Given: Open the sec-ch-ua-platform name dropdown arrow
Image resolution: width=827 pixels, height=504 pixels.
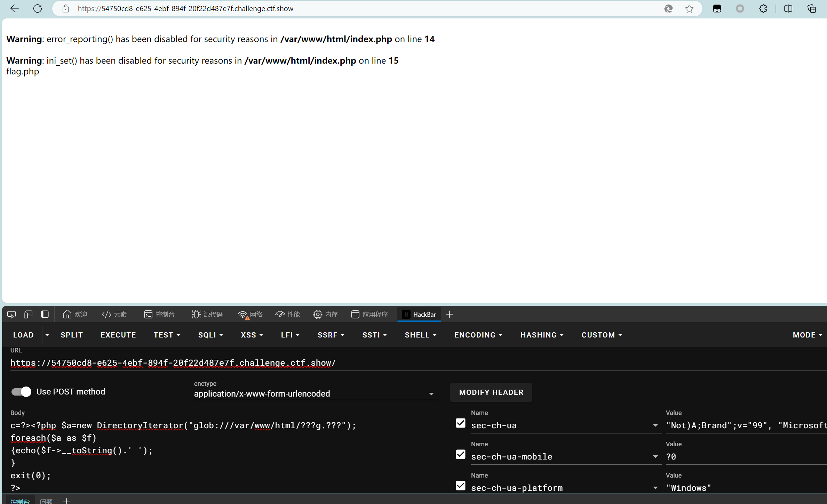Looking at the screenshot, I should point(655,488).
